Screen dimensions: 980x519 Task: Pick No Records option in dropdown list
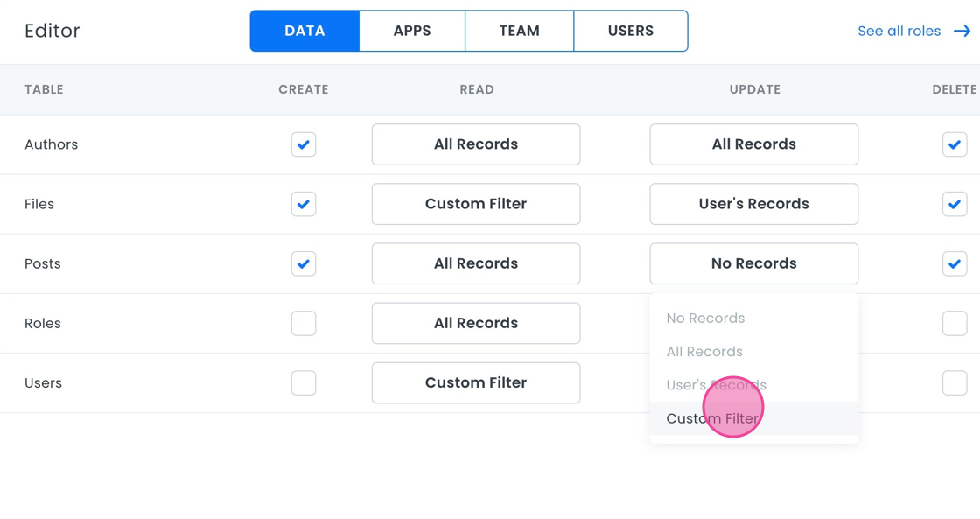click(705, 319)
